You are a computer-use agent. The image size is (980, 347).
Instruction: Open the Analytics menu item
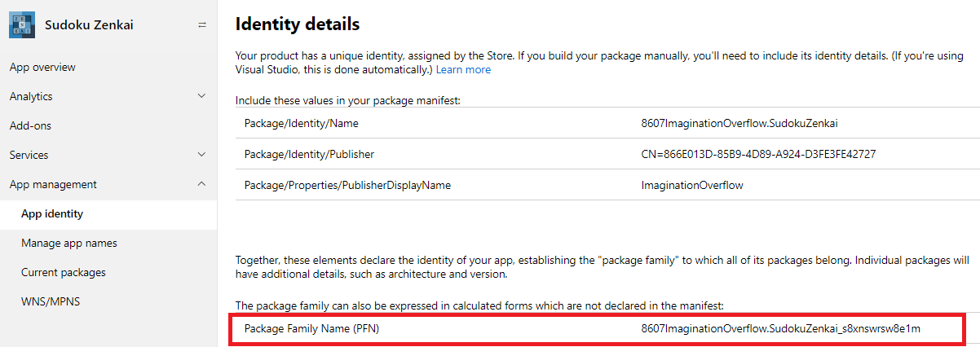point(31,96)
